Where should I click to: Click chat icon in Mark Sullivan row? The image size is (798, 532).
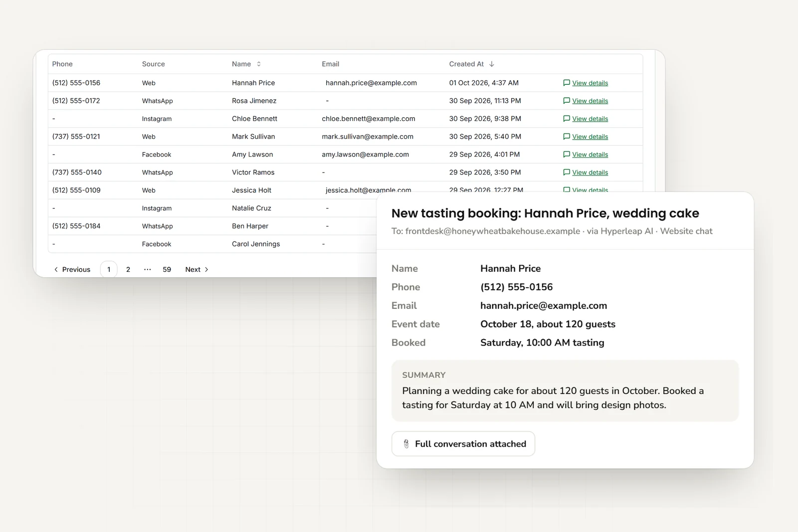click(567, 137)
